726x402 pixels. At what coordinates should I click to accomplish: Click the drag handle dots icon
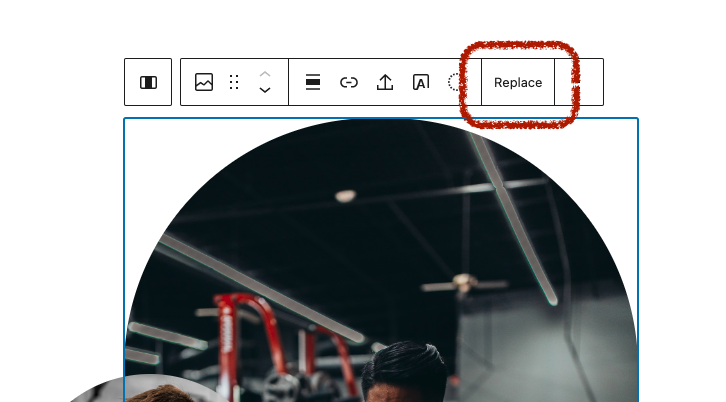[x=234, y=82]
